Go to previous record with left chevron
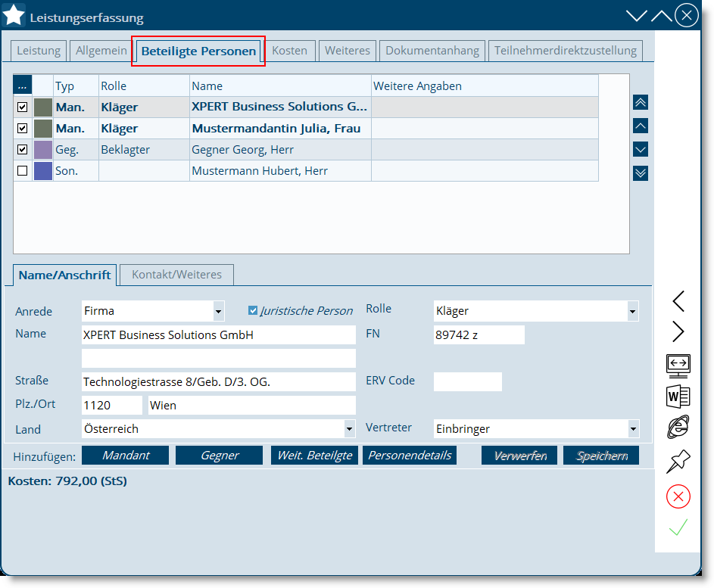 pos(678,301)
